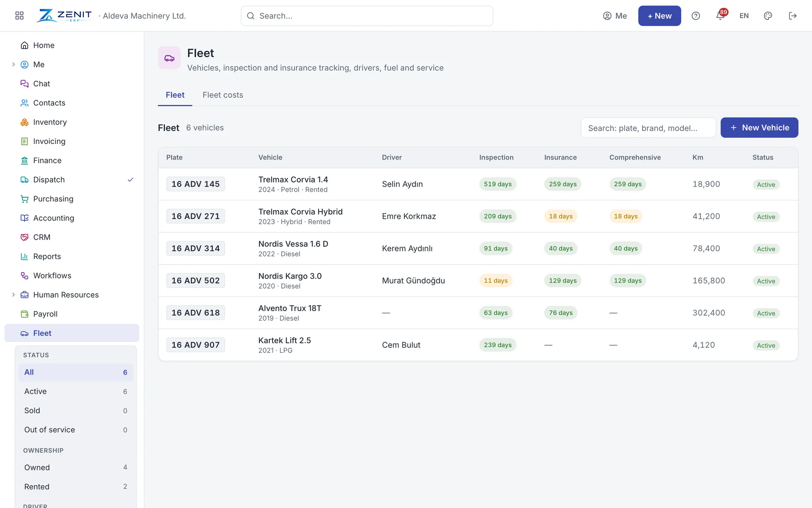The height and width of the screenshot is (508, 812).
Task: Open Contacts in the sidebar
Action: click(72, 103)
